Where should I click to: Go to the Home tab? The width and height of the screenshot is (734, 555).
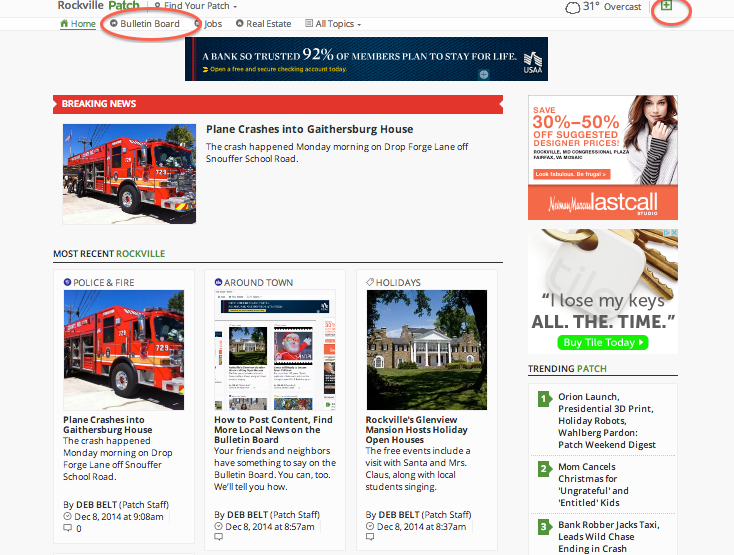[78, 23]
